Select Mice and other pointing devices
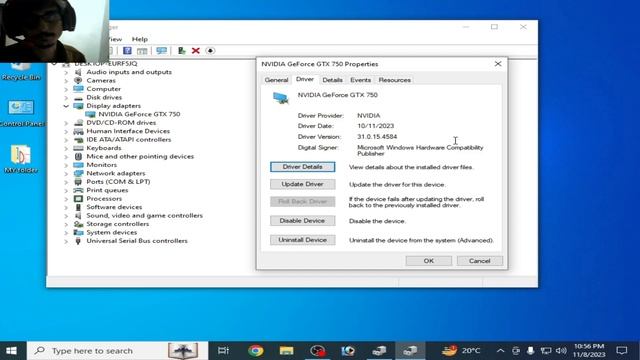The width and height of the screenshot is (640, 360). 140,156
